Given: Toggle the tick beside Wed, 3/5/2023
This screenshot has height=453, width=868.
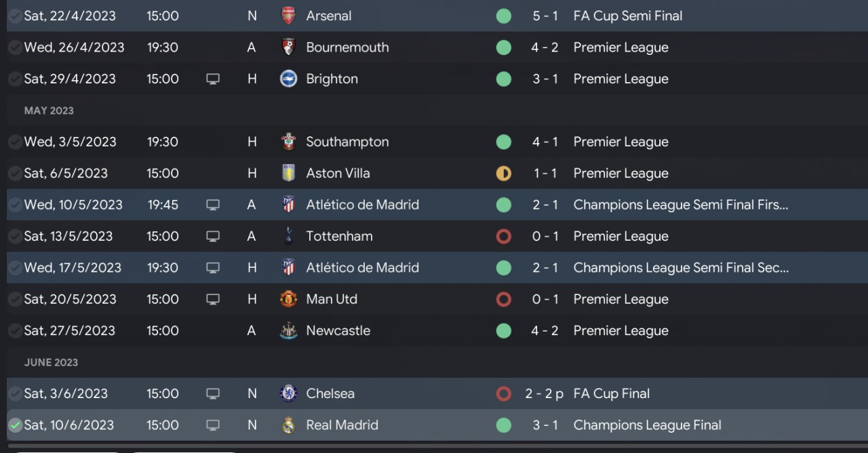Looking at the screenshot, I should [15, 142].
